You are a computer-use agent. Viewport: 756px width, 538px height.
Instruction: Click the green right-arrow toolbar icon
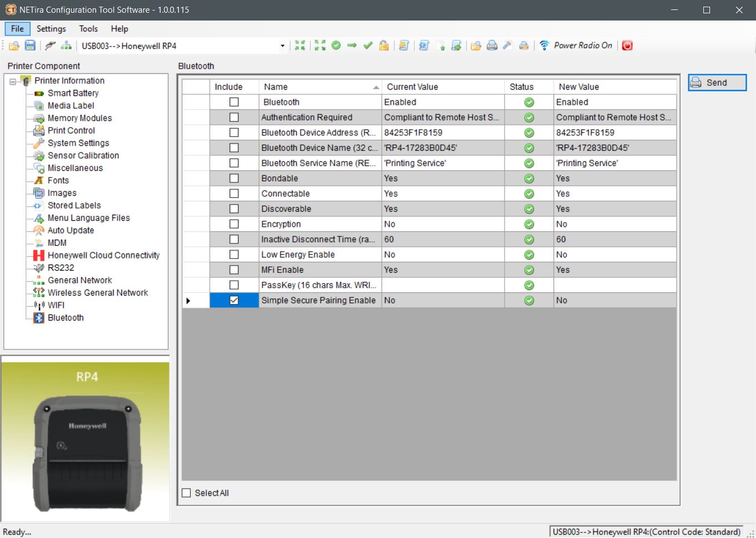[x=352, y=45]
